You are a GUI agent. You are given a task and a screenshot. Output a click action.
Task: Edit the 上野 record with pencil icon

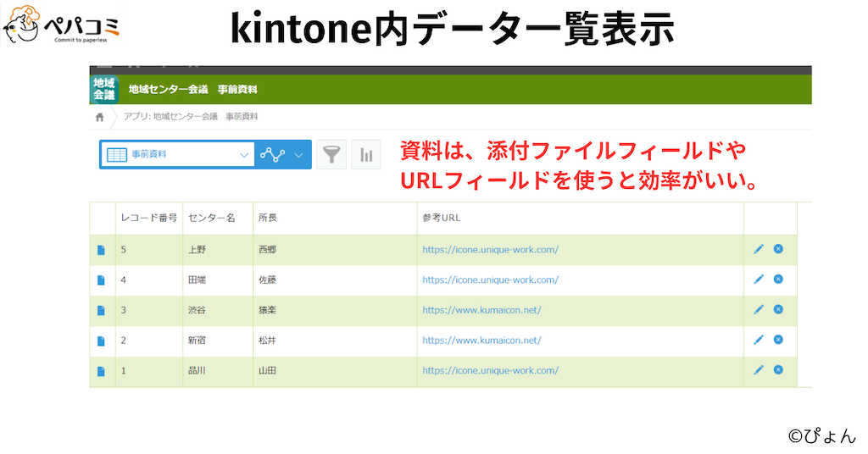pyautogui.click(x=759, y=249)
